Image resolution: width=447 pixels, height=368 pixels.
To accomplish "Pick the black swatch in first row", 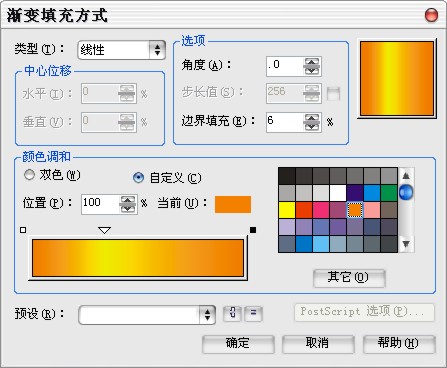I will point(287,176).
